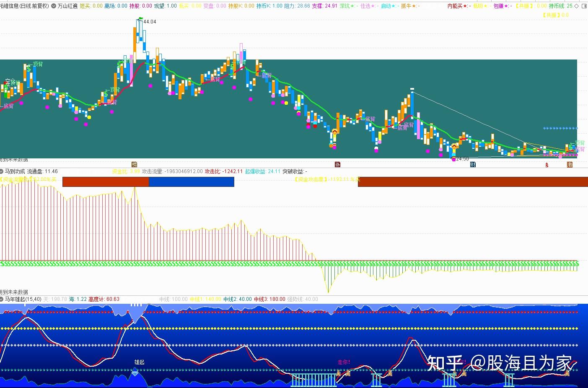Click the 中线2 40.00 label
Viewport: 588px width, 388px height.
point(238,299)
